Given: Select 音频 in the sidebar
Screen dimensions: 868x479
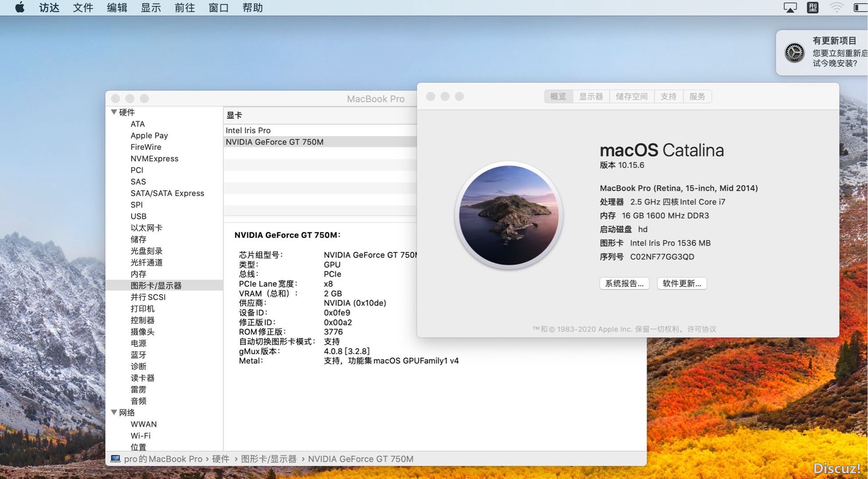Looking at the screenshot, I should click(x=138, y=401).
